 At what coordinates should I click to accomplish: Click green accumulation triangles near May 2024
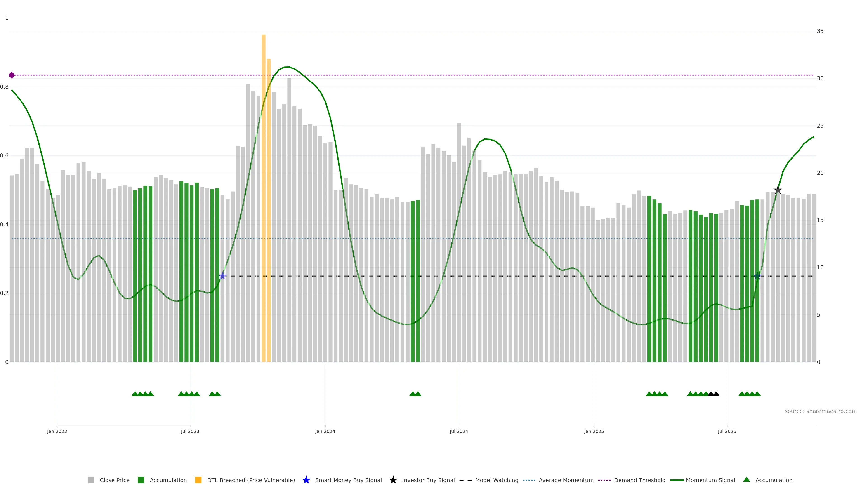(x=415, y=394)
